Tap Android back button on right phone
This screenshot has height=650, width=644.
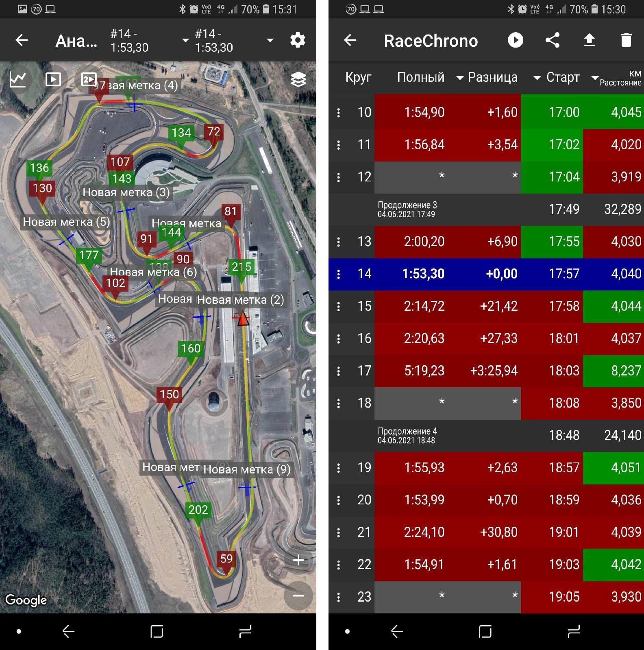click(397, 631)
